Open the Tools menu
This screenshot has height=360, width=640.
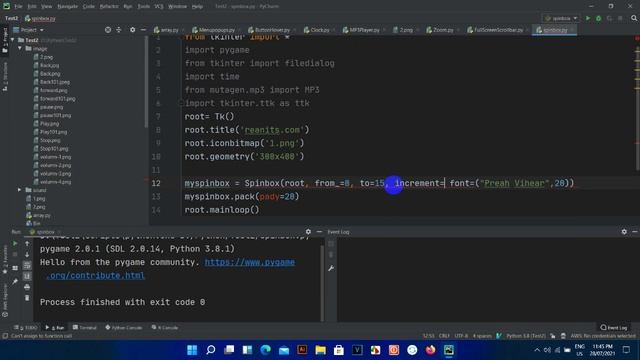(143, 7)
